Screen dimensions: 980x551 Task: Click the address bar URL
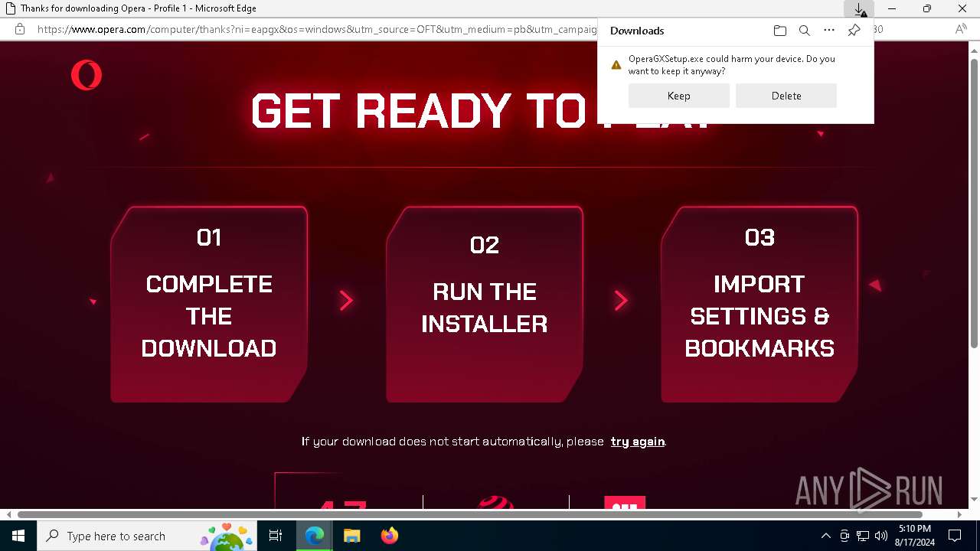click(316, 29)
